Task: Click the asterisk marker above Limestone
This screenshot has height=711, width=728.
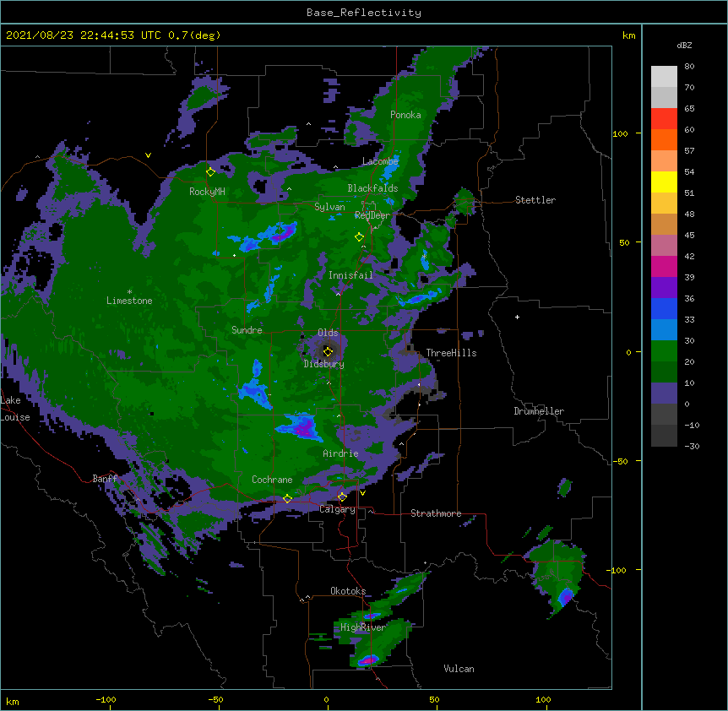Action: click(129, 292)
